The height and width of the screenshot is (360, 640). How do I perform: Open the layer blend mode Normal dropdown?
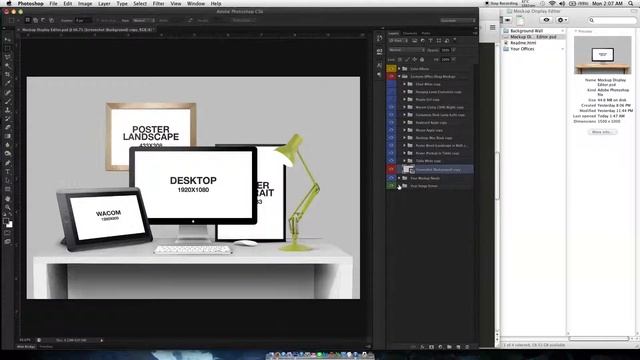406,50
